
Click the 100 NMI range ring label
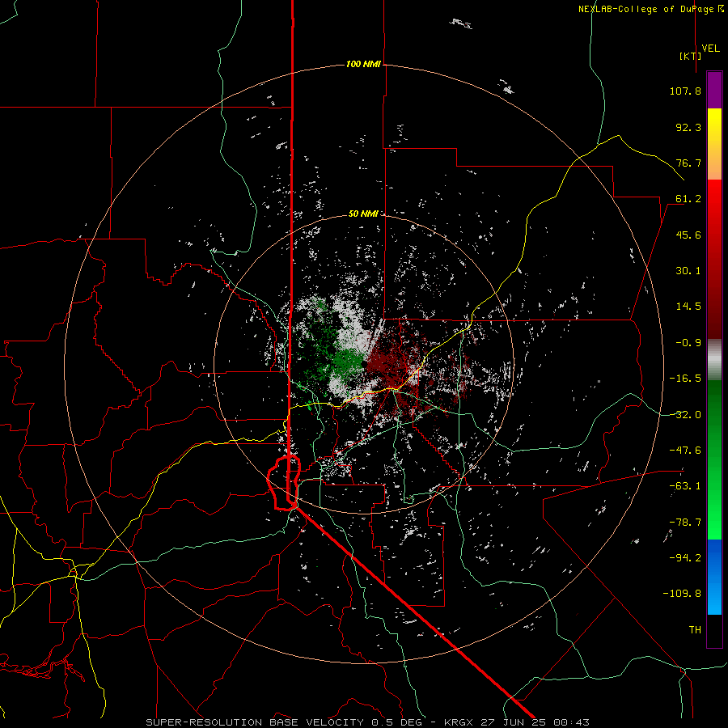(363, 64)
